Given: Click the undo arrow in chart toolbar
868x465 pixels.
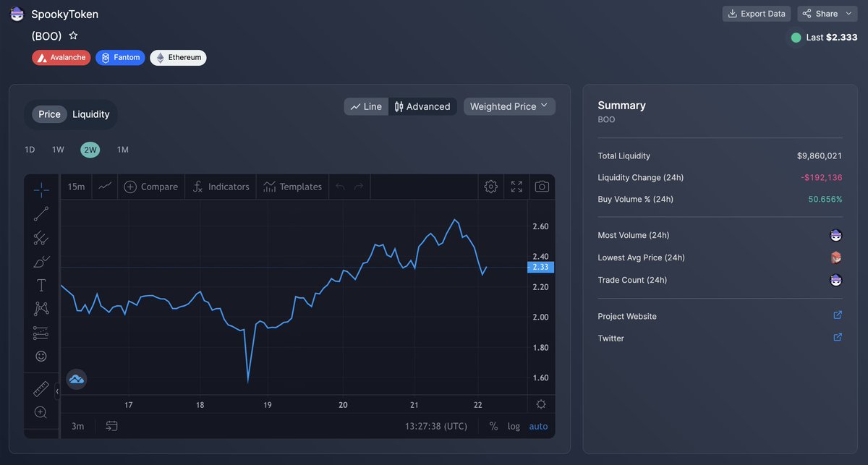Looking at the screenshot, I should pyautogui.click(x=340, y=187).
